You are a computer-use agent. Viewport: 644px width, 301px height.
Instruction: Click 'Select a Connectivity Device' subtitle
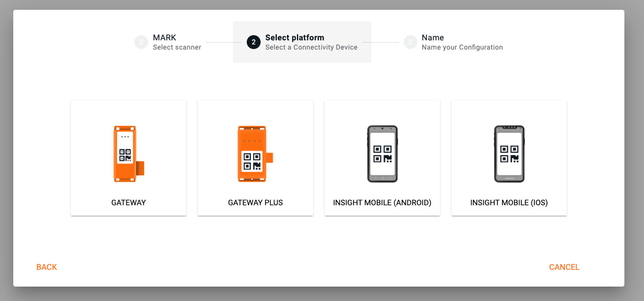coord(311,47)
